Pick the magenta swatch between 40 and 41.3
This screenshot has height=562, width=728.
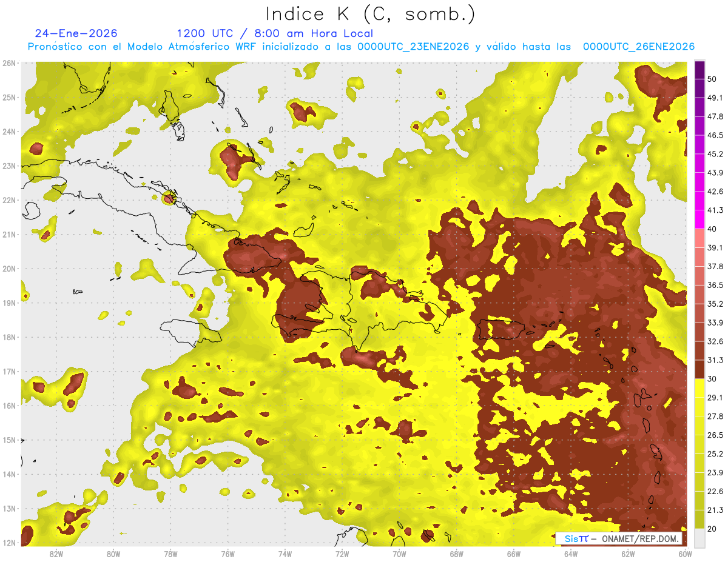point(699,219)
